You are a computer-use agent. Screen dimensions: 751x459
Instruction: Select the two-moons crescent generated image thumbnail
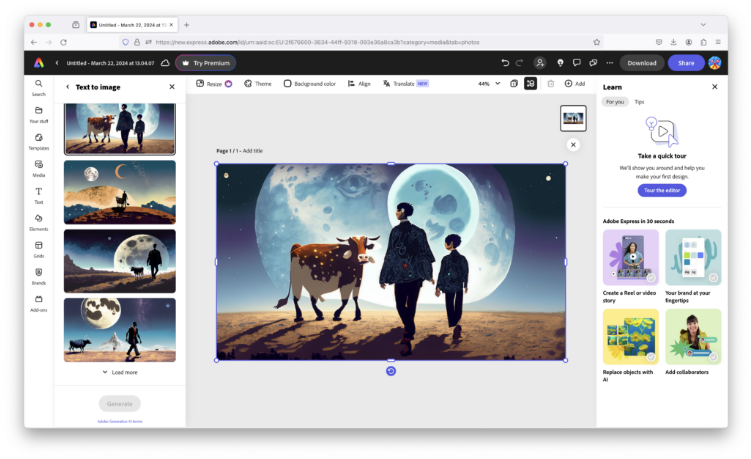[119, 192]
